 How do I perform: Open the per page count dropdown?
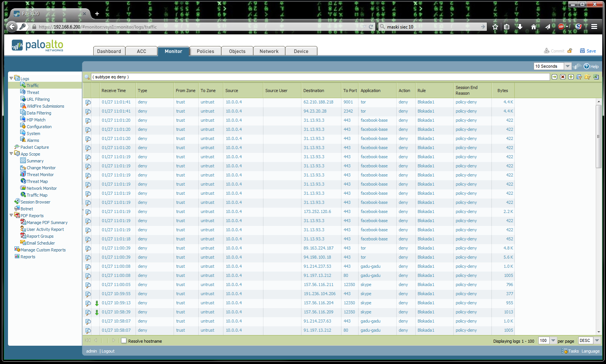pos(553,341)
